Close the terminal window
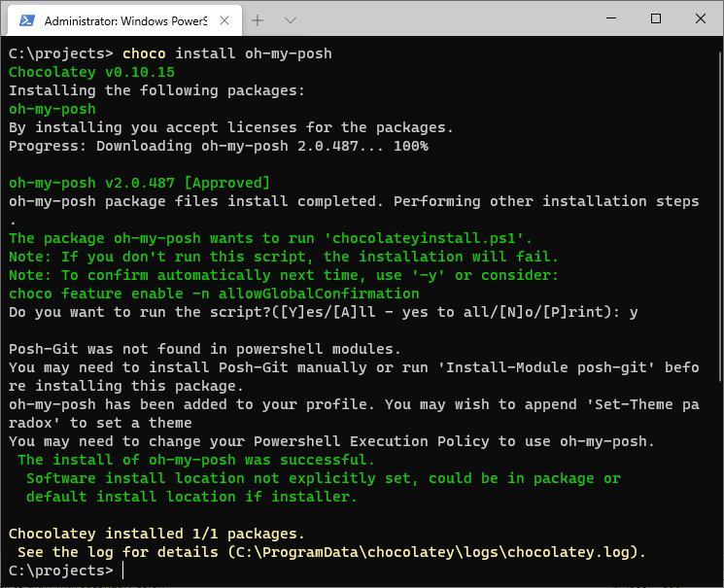 (x=700, y=18)
